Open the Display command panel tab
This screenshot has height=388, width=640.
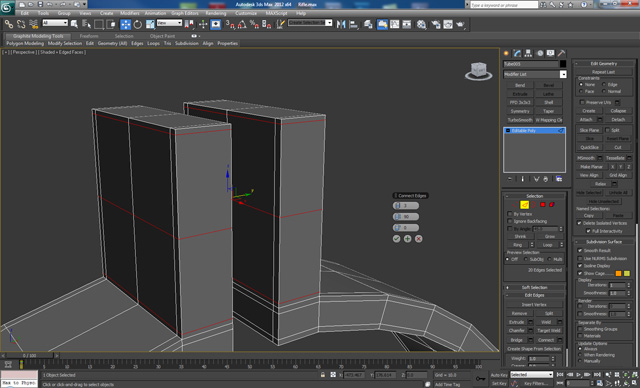pyautogui.click(x=551, y=53)
